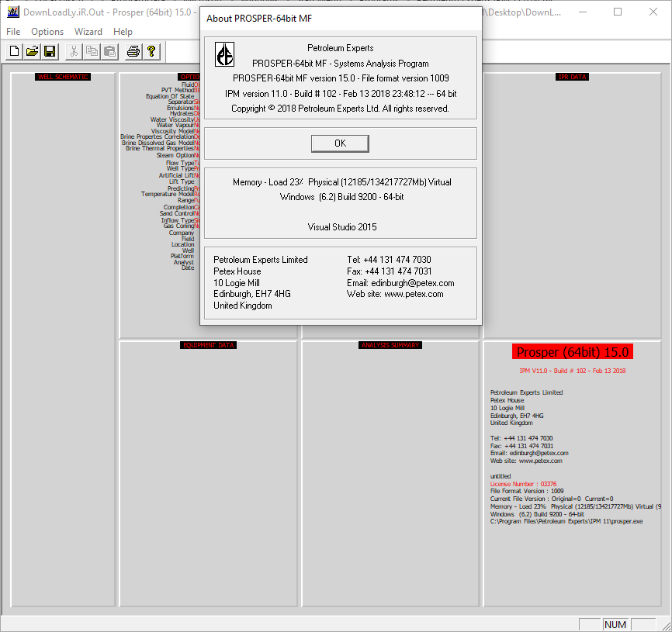Click the Prosper (64bit) 15.0 red banner
This screenshot has height=632, width=672.
[x=572, y=352]
